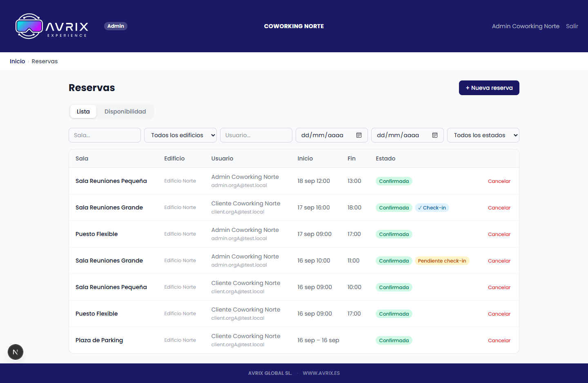Cancel the 16 sep 10:00 reservation
The height and width of the screenshot is (383, 588).
click(x=499, y=261)
